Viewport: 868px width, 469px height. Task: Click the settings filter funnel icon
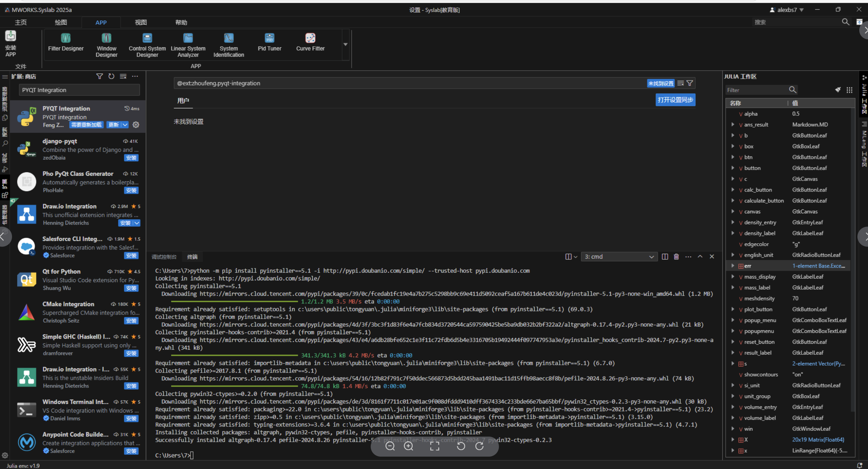pos(690,83)
